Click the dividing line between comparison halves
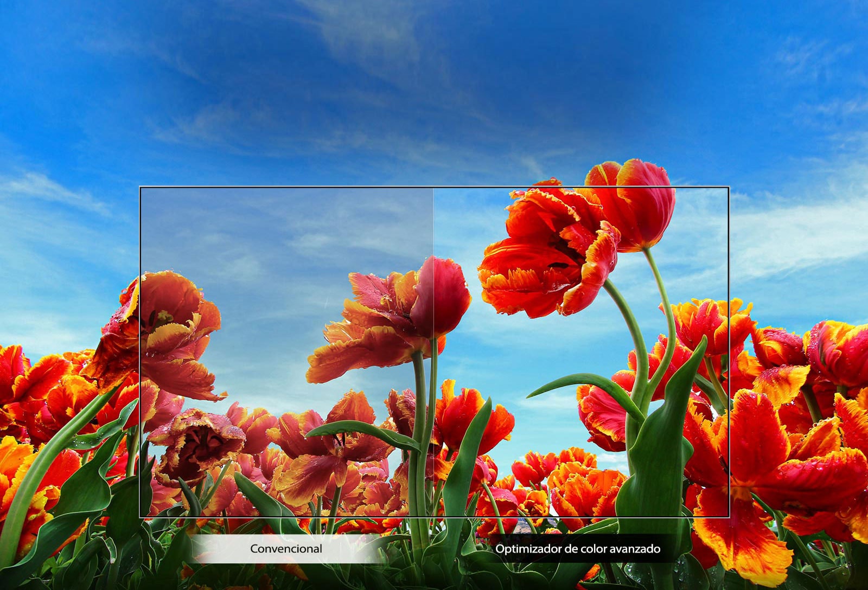868x590 pixels. 434,352
